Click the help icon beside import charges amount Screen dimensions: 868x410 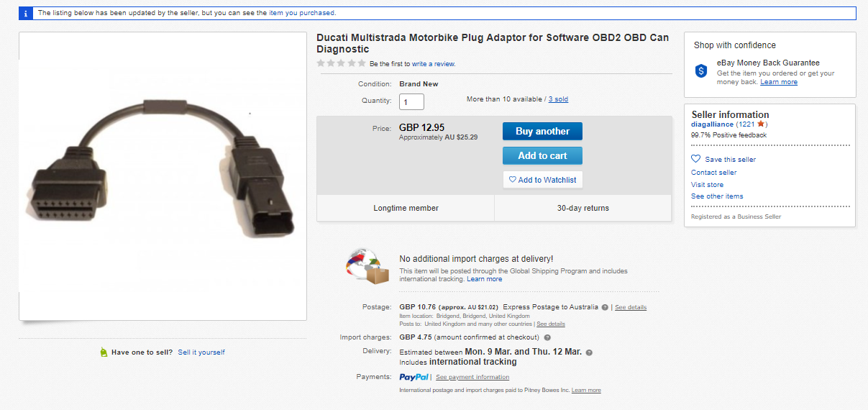[x=547, y=337]
